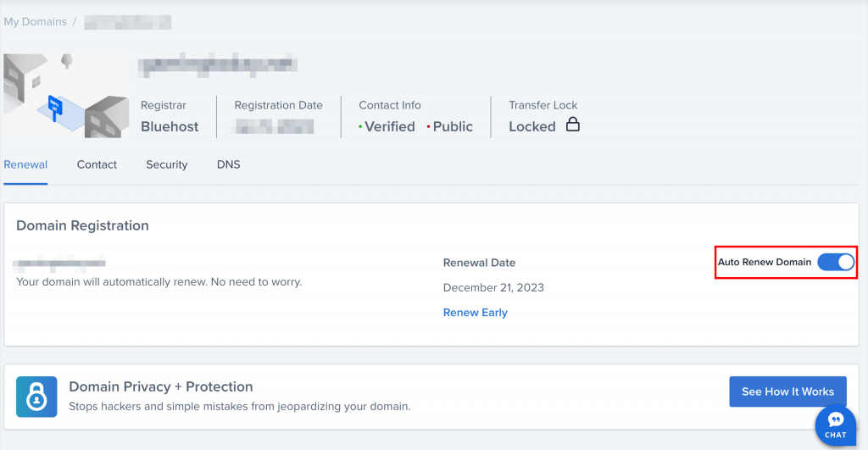868x450 pixels.
Task: Open the Contact tab
Action: 97,164
